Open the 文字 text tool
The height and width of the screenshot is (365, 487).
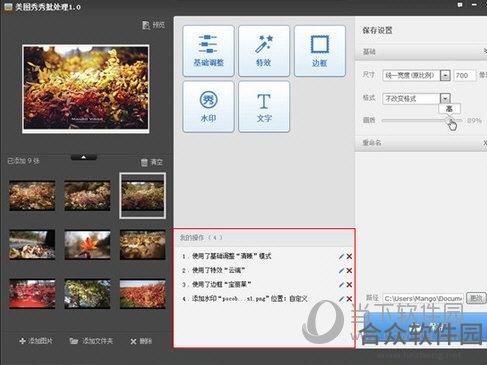(264, 107)
